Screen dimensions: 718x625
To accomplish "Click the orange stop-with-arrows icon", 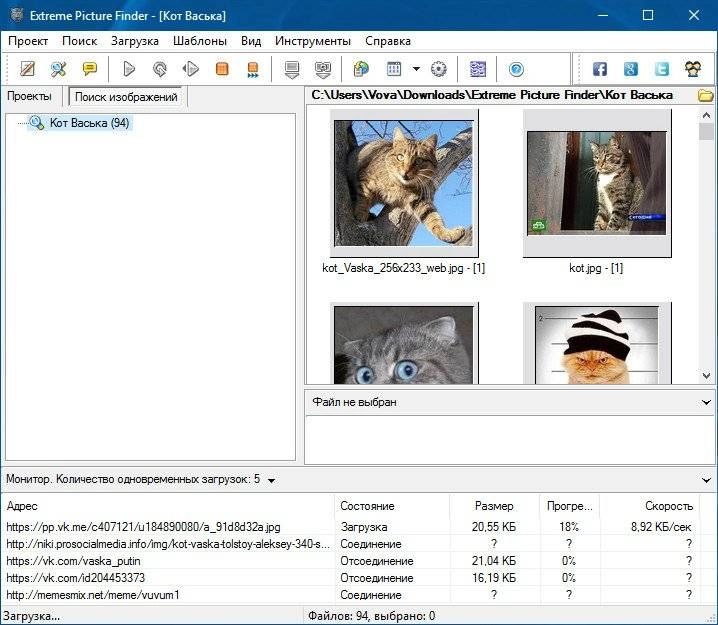I will [253, 70].
